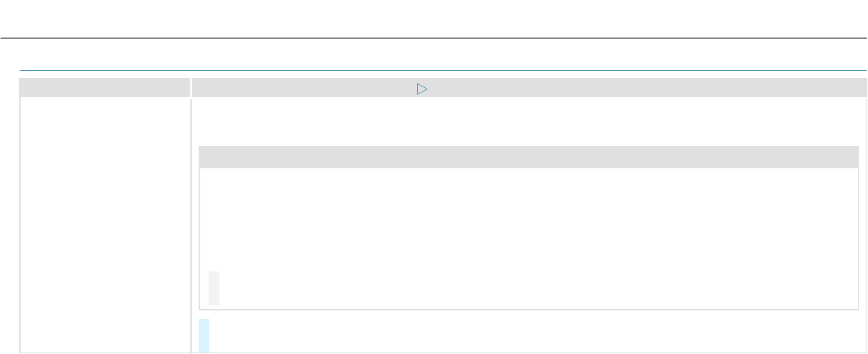Click the empty space above the inner panel's header

[528, 122]
